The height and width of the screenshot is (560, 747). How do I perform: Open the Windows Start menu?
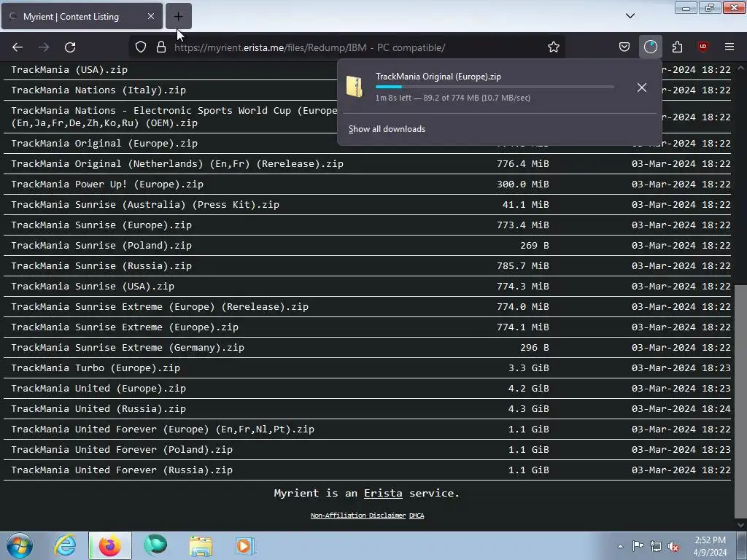pos(20,545)
